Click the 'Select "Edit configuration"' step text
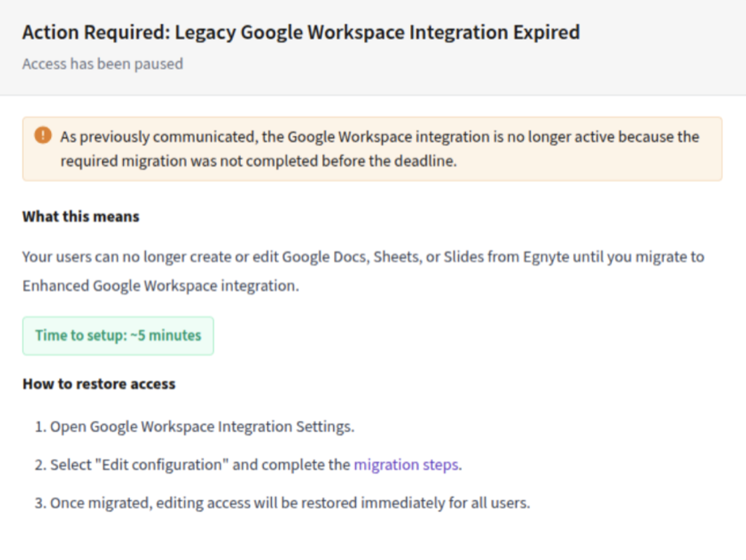The image size is (746, 560). pyautogui.click(x=256, y=465)
